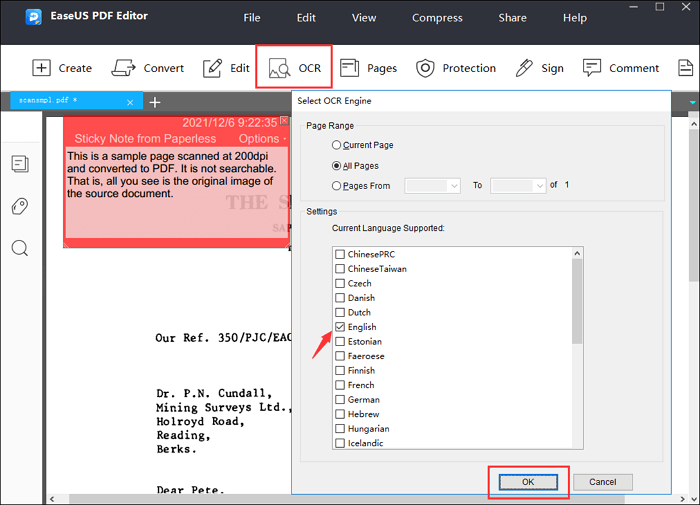This screenshot has width=700, height=505.
Task: Open the Help menu
Action: (x=575, y=18)
